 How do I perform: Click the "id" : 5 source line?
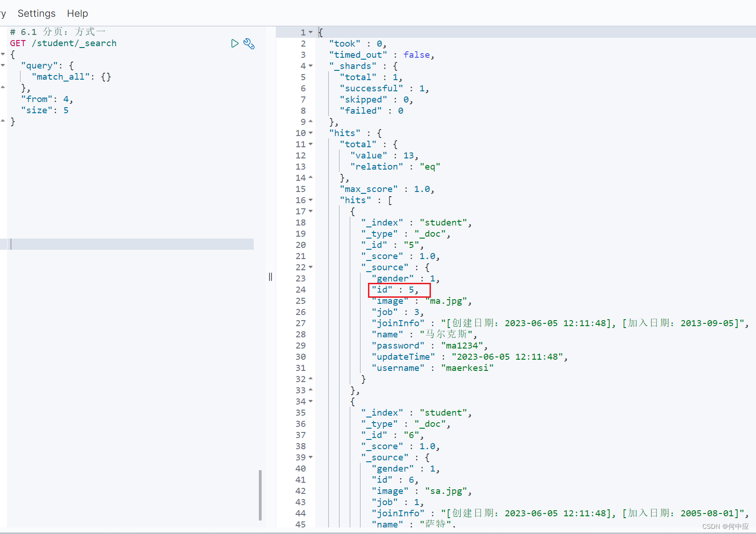coord(395,289)
